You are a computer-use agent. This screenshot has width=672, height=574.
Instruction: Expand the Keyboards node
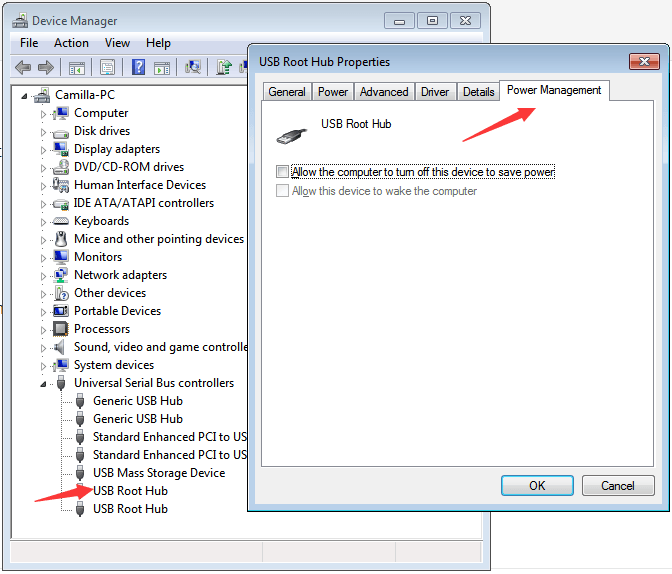tap(43, 222)
